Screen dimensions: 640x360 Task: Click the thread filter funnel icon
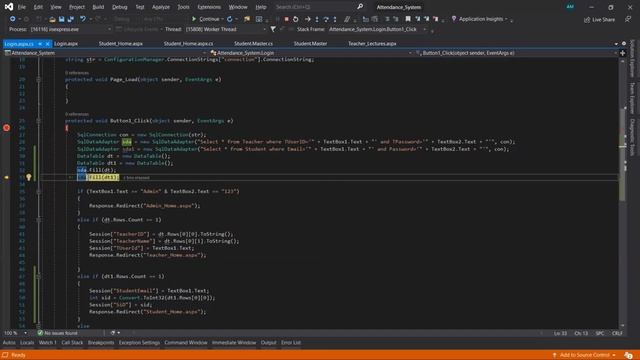point(273,29)
